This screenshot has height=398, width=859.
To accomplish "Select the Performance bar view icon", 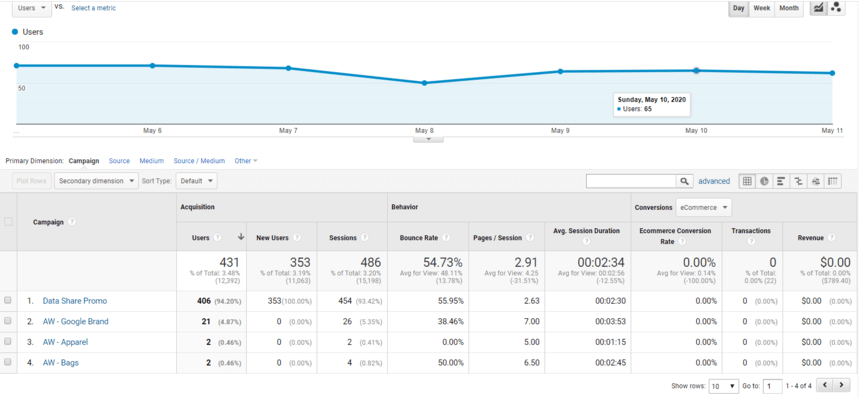I will point(781,181).
